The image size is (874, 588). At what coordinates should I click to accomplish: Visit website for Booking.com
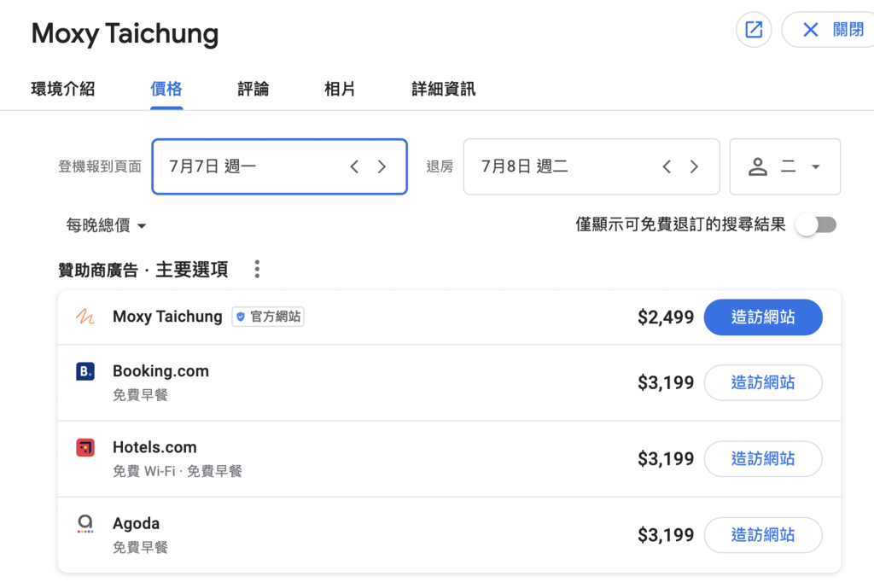pyautogui.click(x=763, y=382)
